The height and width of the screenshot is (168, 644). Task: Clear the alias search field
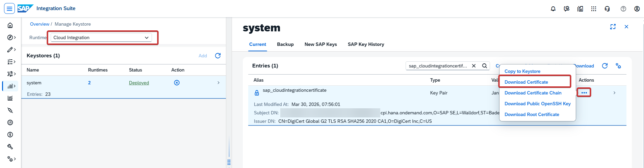474,66
